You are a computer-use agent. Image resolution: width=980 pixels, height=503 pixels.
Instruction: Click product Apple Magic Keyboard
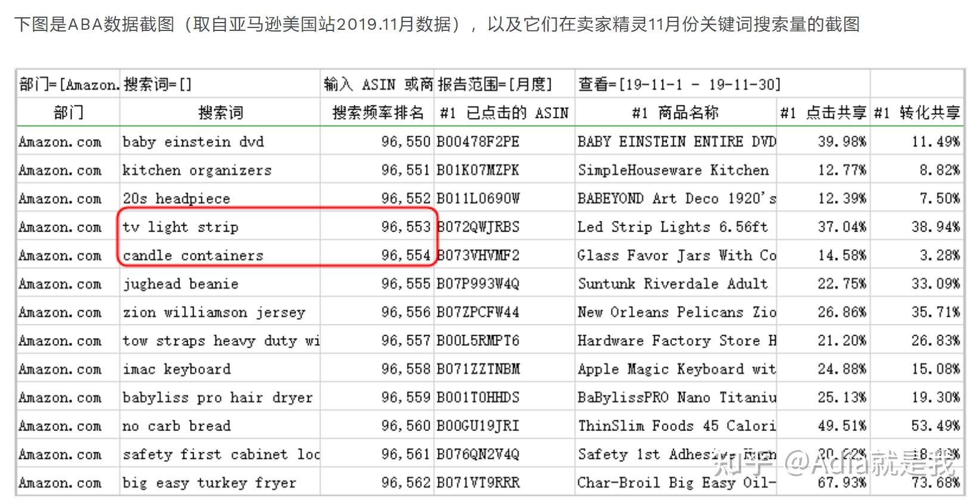tap(677, 369)
